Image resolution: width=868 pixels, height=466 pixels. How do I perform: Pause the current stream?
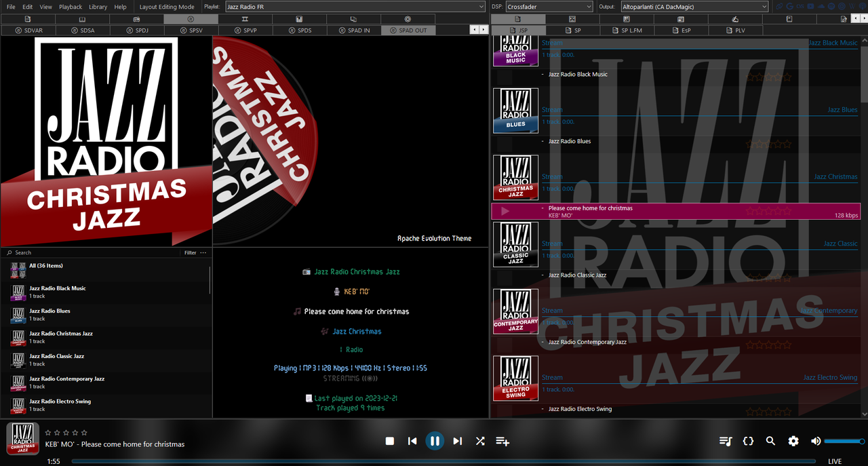point(435,441)
